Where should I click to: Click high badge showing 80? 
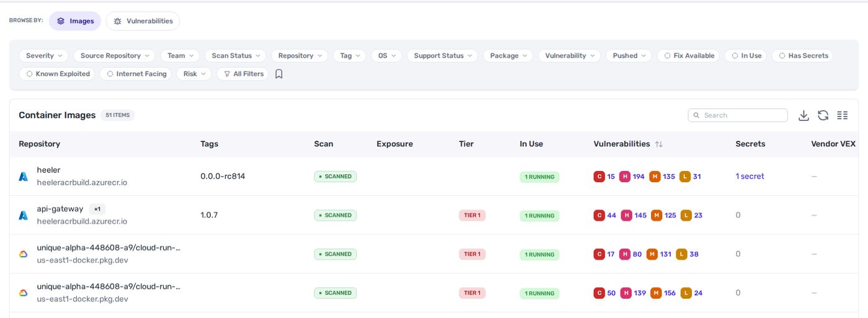(x=625, y=254)
